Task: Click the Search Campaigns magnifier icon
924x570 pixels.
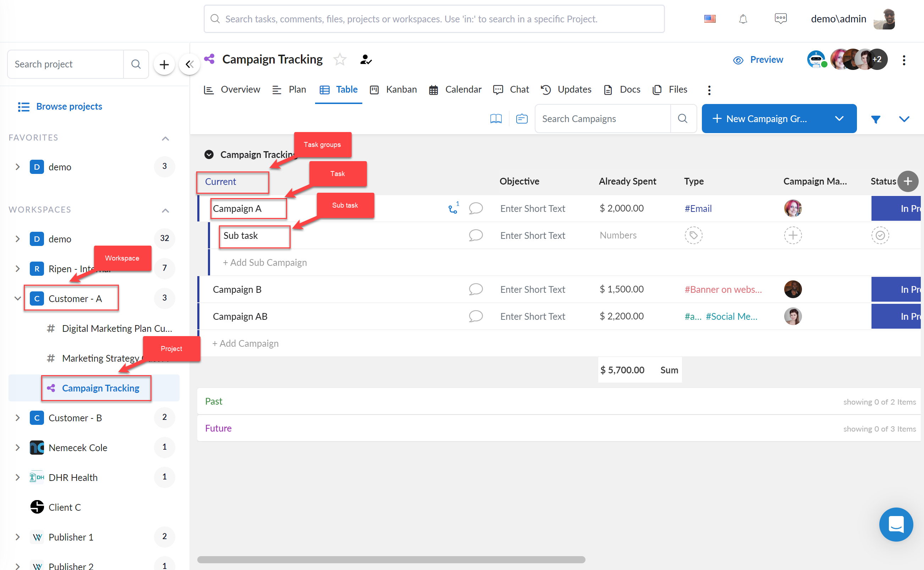Action: 682,119
